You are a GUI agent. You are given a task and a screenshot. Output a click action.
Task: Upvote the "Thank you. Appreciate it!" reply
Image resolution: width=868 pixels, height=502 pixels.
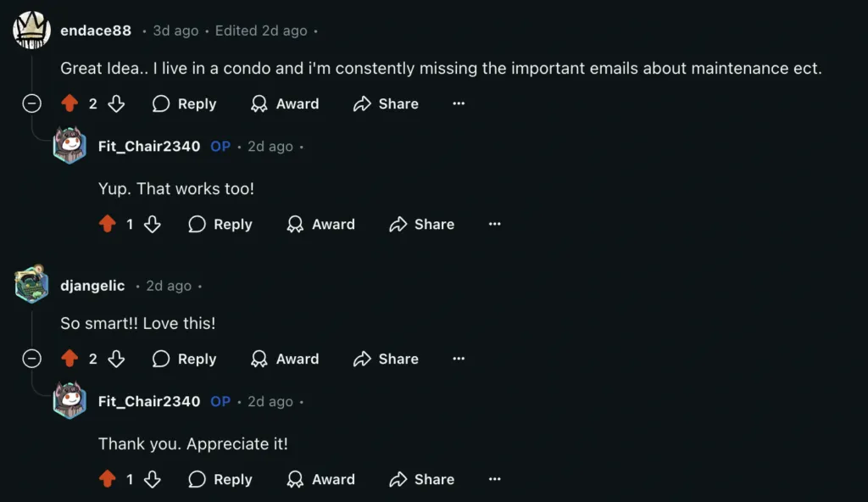(107, 479)
